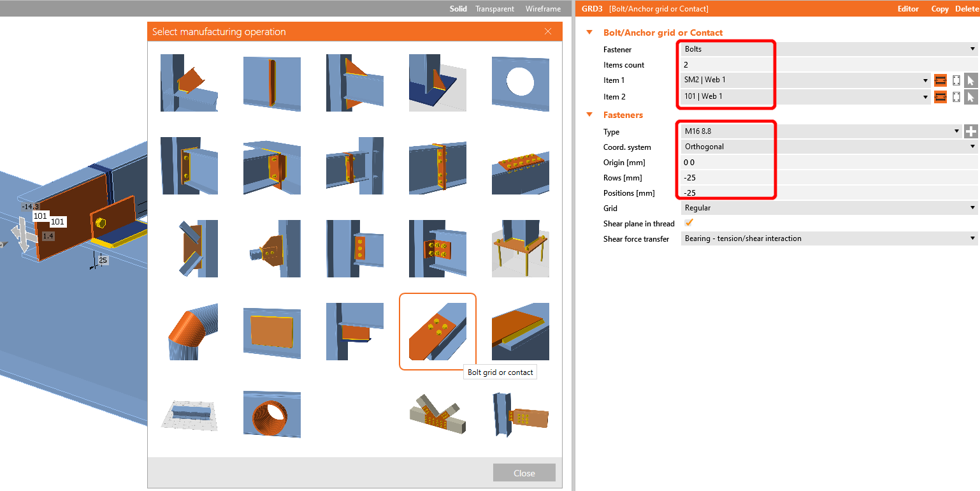Click the pointer pick icon for Item 1
Image resolution: width=980 pixels, height=491 pixels.
[x=970, y=80]
